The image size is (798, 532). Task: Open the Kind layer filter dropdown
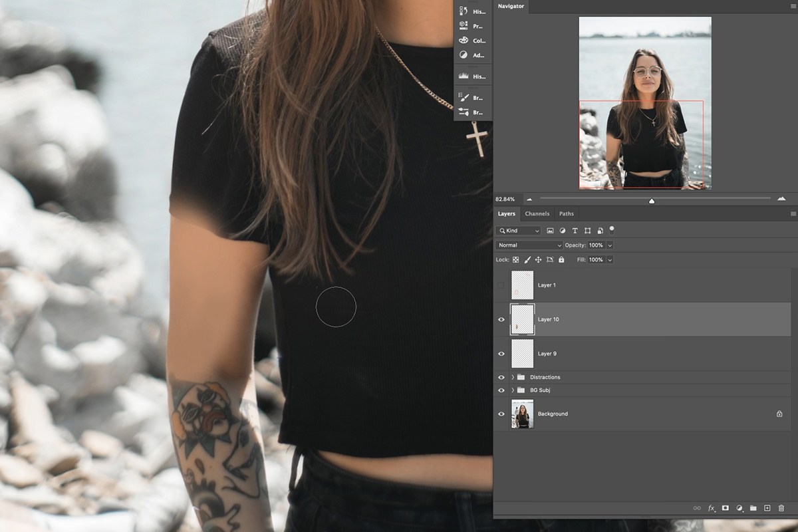coord(519,231)
